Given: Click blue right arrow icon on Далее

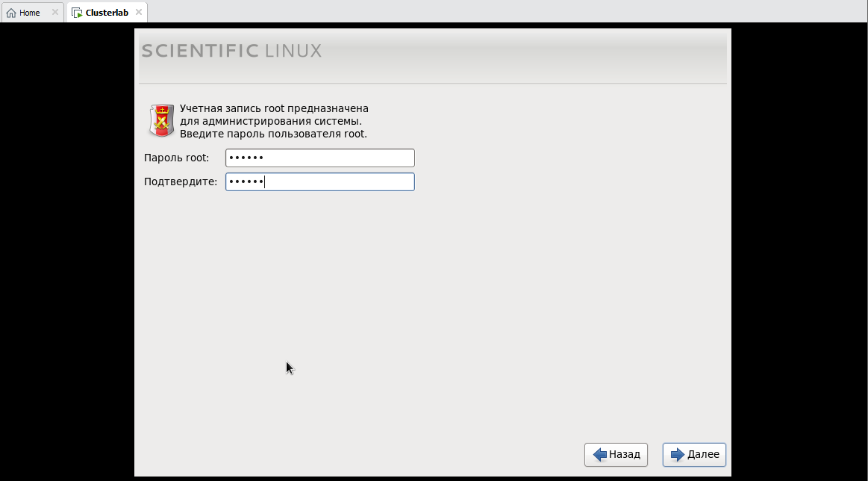Looking at the screenshot, I should 678,455.
